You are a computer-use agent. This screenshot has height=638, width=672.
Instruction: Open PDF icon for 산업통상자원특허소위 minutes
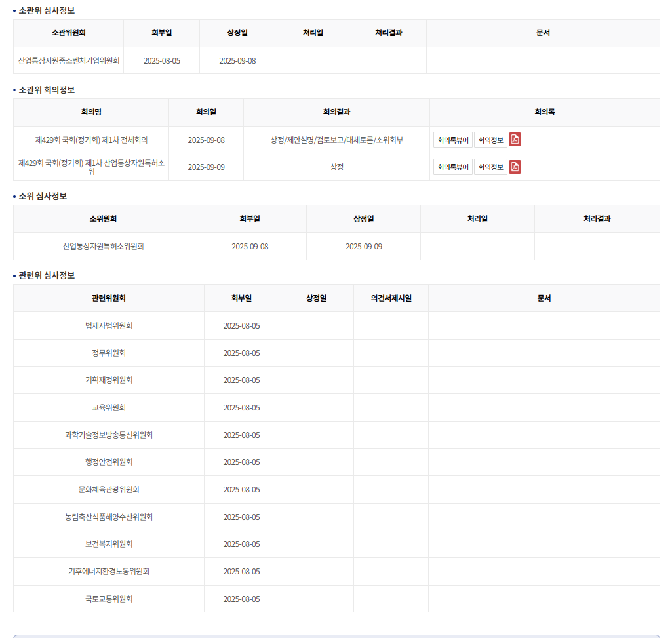[515, 167]
